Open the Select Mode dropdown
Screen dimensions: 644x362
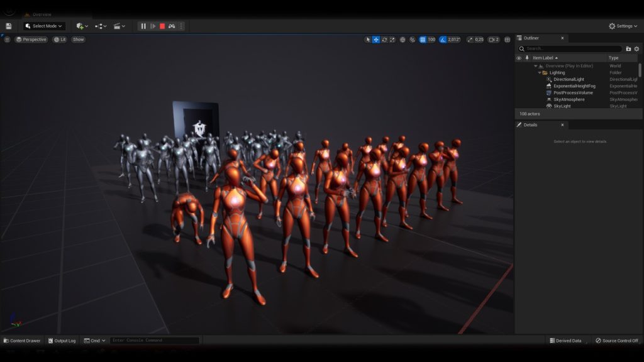[x=43, y=26]
